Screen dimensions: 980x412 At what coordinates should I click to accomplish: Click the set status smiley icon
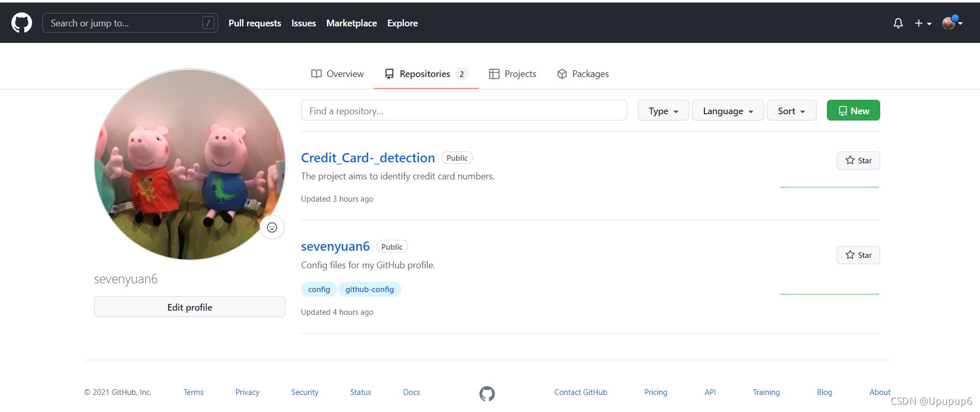coord(272,227)
